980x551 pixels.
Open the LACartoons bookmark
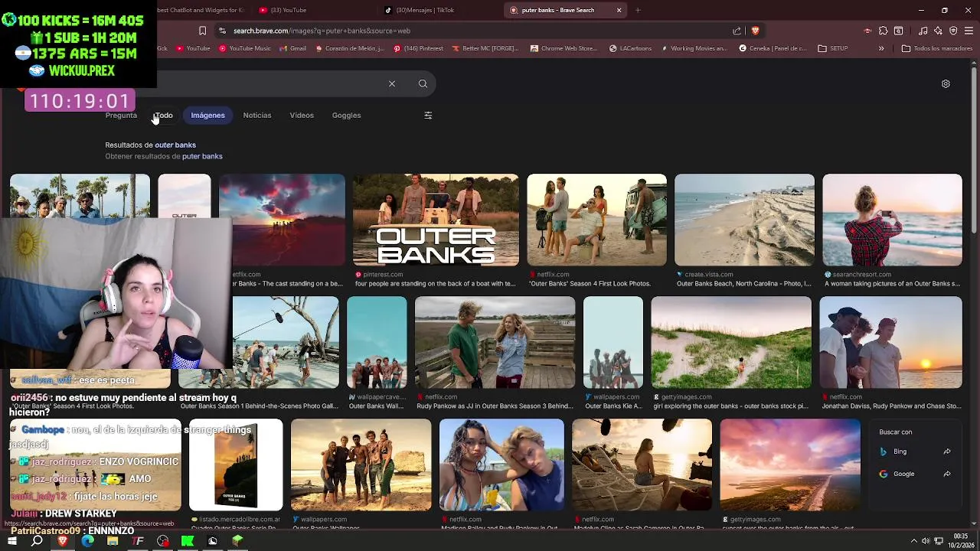(x=630, y=48)
